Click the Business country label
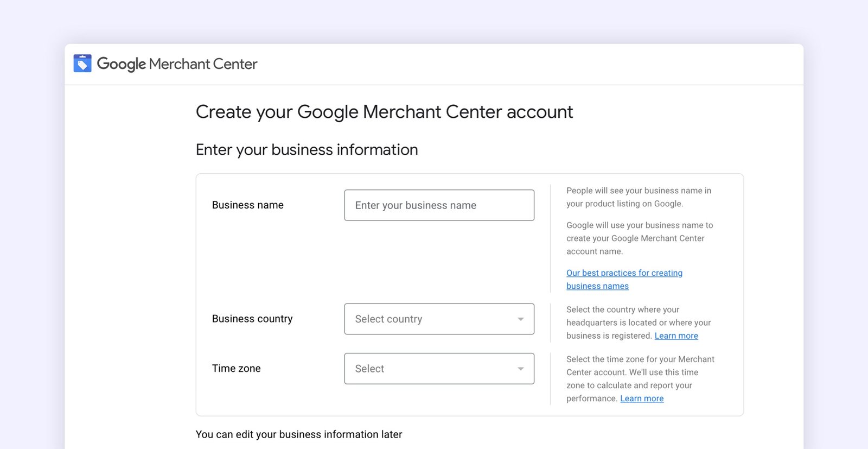 pos(252,319)
